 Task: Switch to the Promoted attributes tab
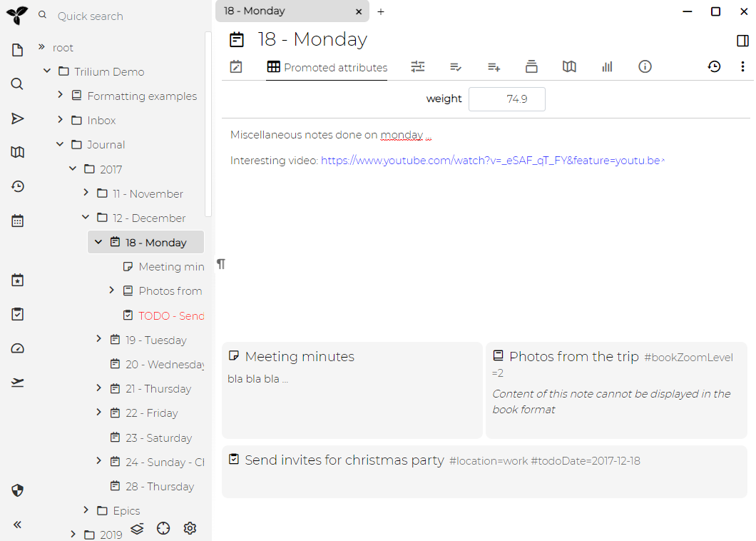(x=326, y=66)
